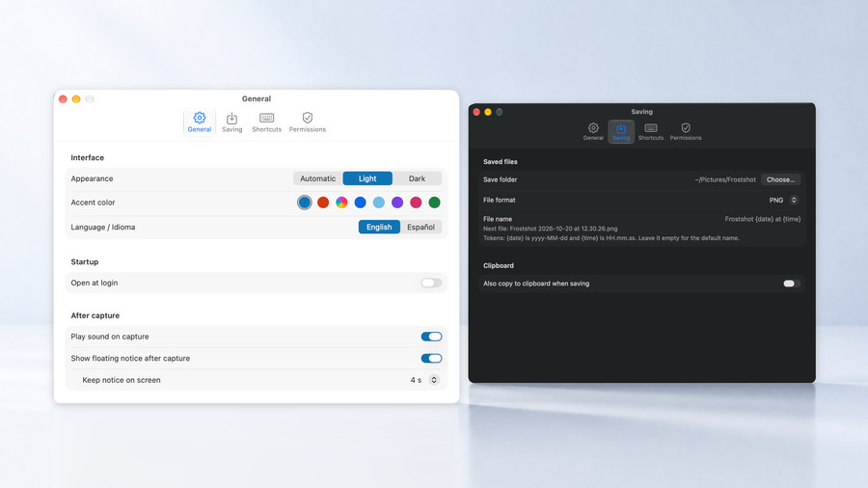Toggle Also copy to clipboard when saving
This screenshot has width=868, height=488.
(x=792, y=284)
